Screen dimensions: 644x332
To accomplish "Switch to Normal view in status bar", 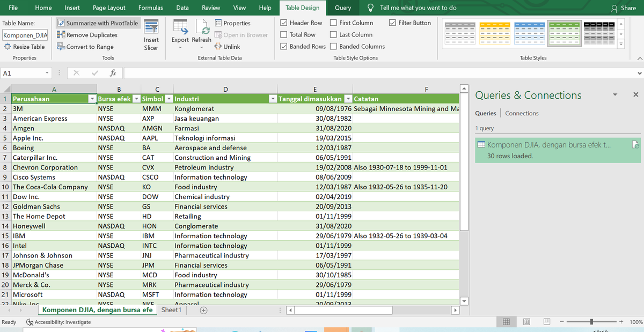I will [x=506, y=322].
